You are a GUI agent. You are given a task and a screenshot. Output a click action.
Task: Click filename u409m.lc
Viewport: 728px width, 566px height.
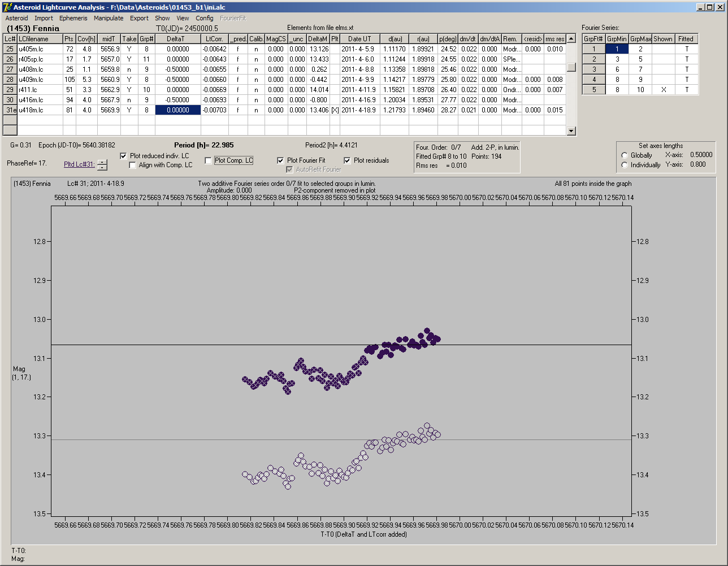(x=40, y=80)
